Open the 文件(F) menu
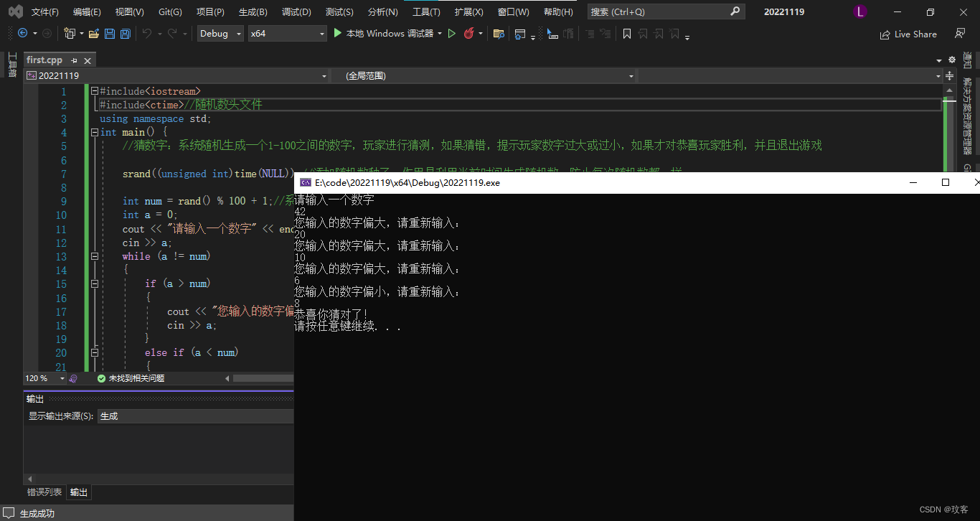 click(x=45, y=12)
